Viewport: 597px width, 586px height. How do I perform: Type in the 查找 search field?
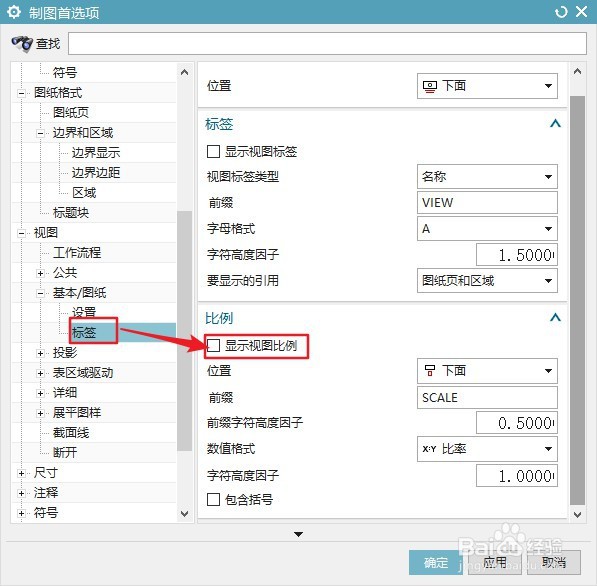point(327,43)
